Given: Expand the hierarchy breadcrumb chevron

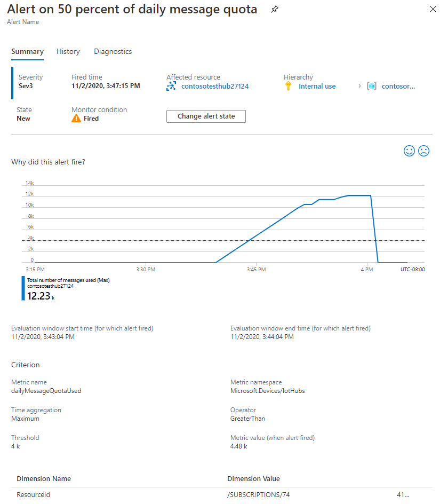Looking at the screenshot, I should (359, 86).
